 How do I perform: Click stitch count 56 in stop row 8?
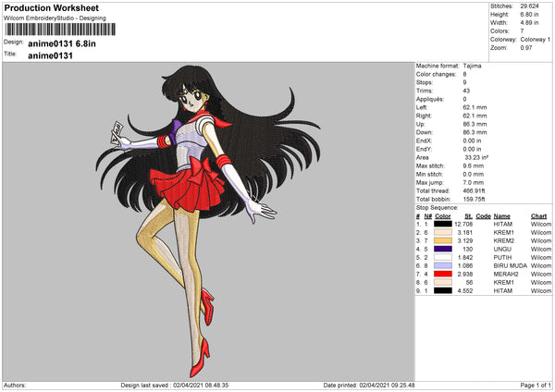point(469,282)
